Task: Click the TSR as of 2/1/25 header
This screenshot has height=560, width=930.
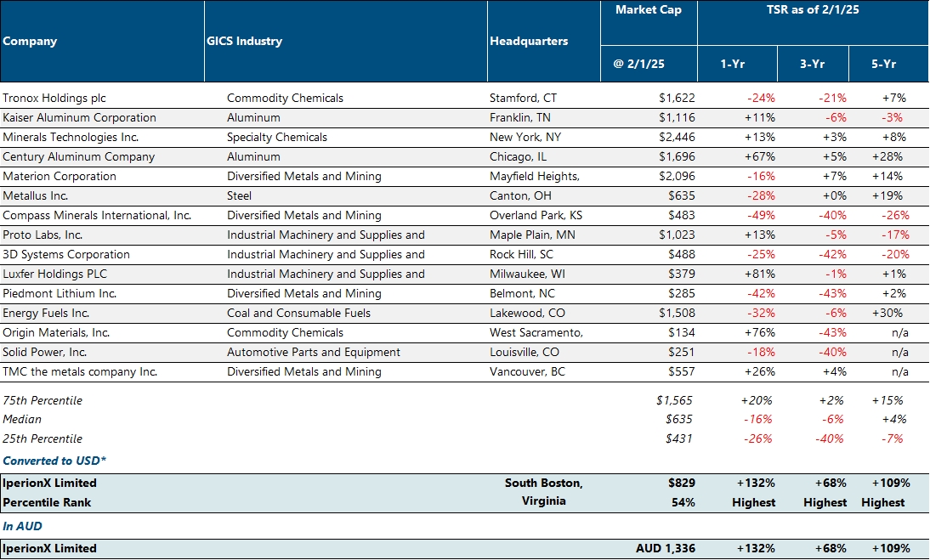Action: click(811, 10)
